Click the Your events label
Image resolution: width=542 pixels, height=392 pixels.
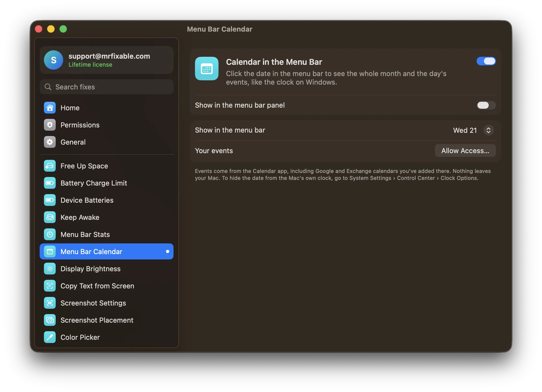(x=214, y=151)
